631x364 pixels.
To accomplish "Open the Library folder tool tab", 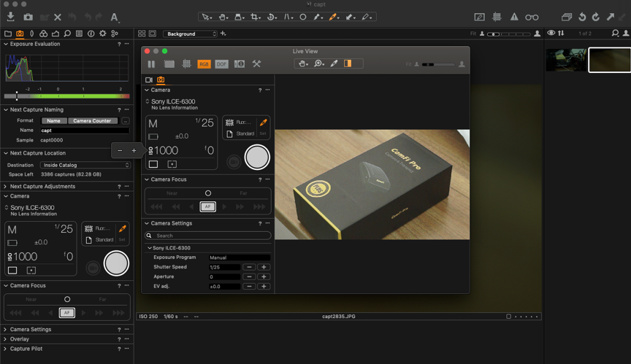I will coord(8,34).
